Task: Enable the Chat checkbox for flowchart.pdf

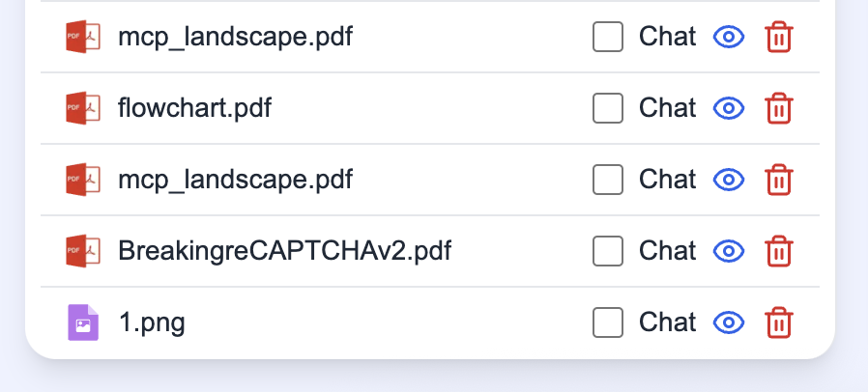Action: [608, 108]
